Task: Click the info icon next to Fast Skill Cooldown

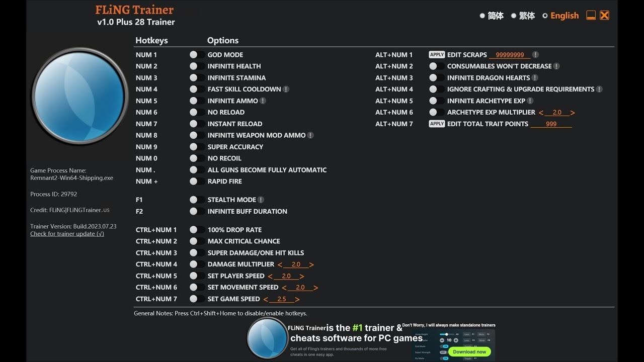Action: click(x=286, y=89)
